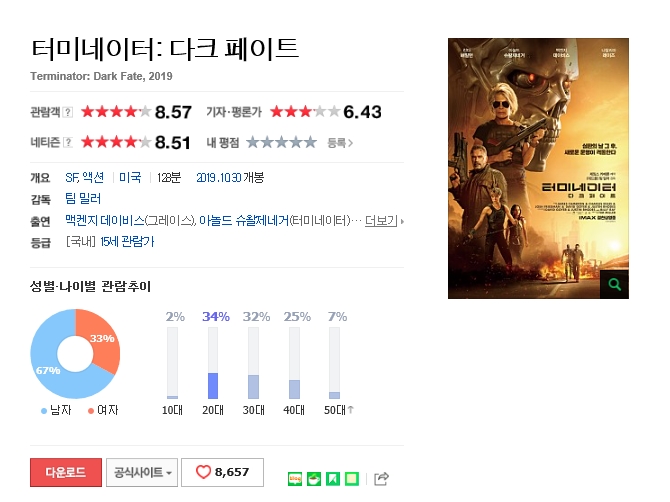Set my rating on 내 평점 stars
Screen dimensions: 670x502
click(282, 142)
